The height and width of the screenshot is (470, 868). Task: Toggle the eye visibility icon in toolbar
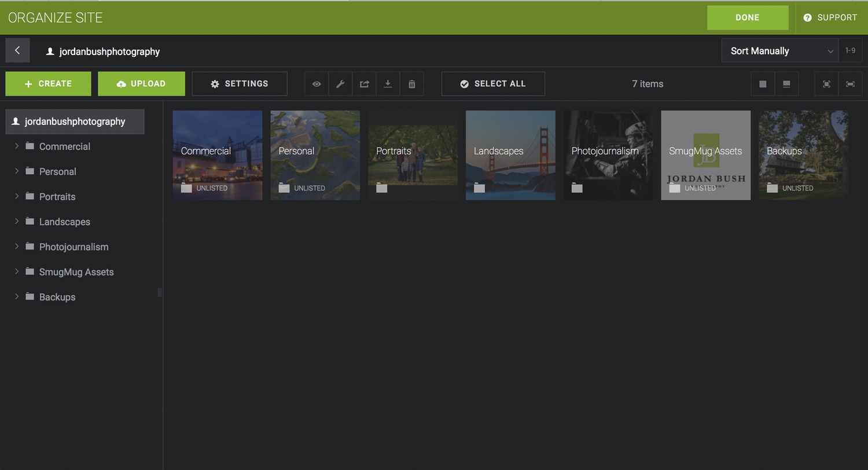pyautogui.click(x=317, y=84)
